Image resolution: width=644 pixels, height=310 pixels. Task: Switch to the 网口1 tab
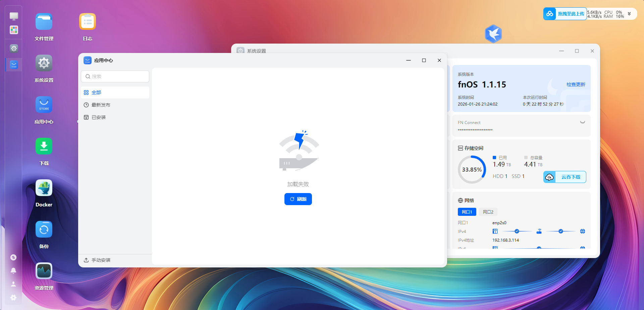click(x=467, y=212)
